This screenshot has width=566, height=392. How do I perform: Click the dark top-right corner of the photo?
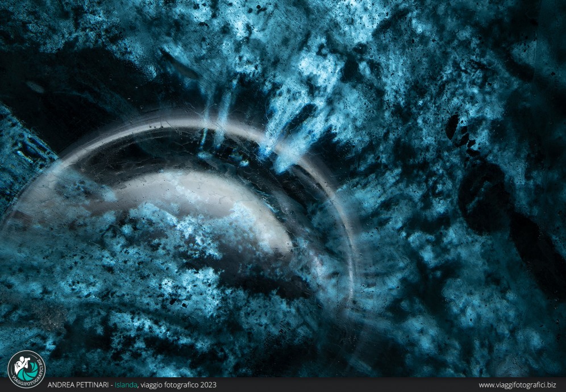[546, 23]
